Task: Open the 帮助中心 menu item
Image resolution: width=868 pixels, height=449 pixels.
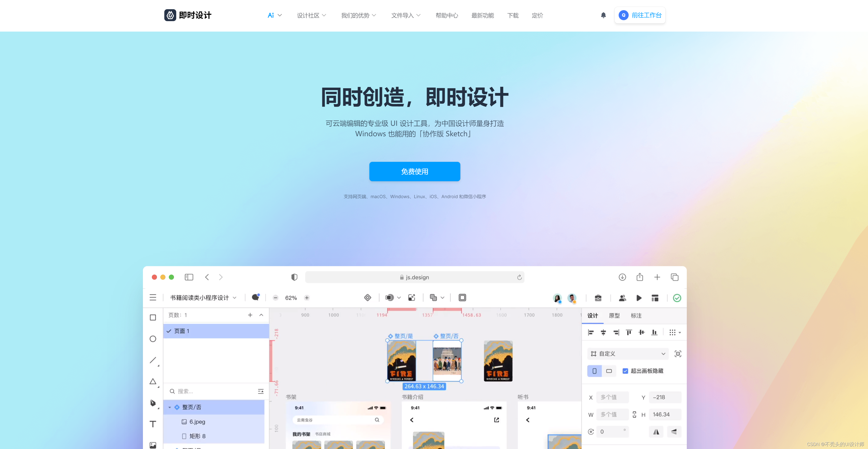Action: coord(446,15)
